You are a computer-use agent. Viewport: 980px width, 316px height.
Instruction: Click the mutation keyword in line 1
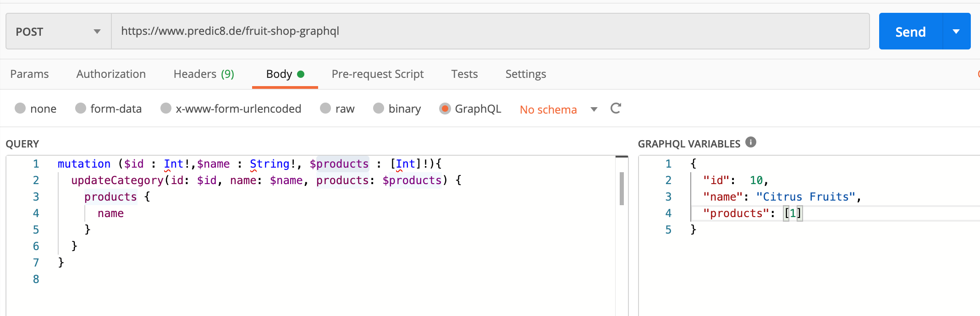(84, 164)
